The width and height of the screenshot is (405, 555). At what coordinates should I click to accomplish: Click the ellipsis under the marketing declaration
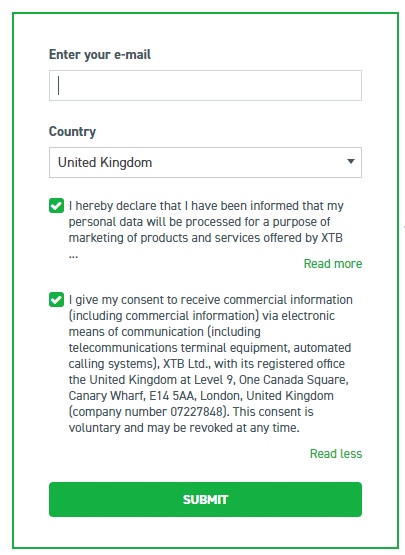tap(73, 256)
